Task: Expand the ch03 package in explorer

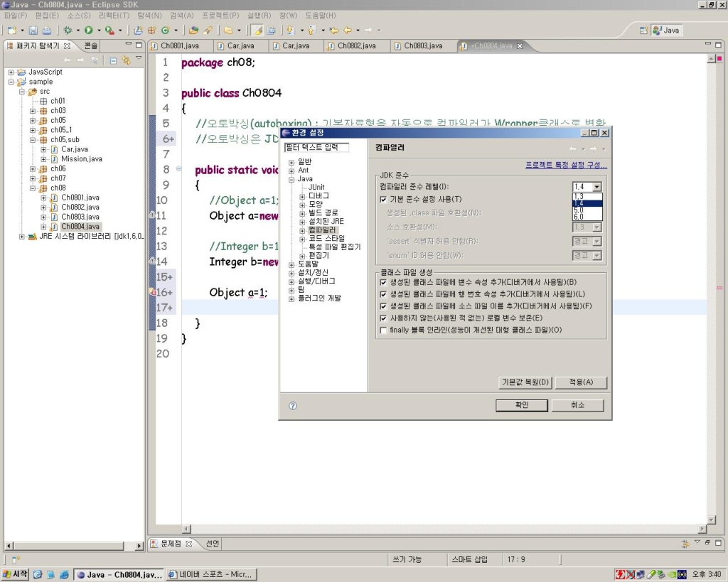Action: [33, 111]
